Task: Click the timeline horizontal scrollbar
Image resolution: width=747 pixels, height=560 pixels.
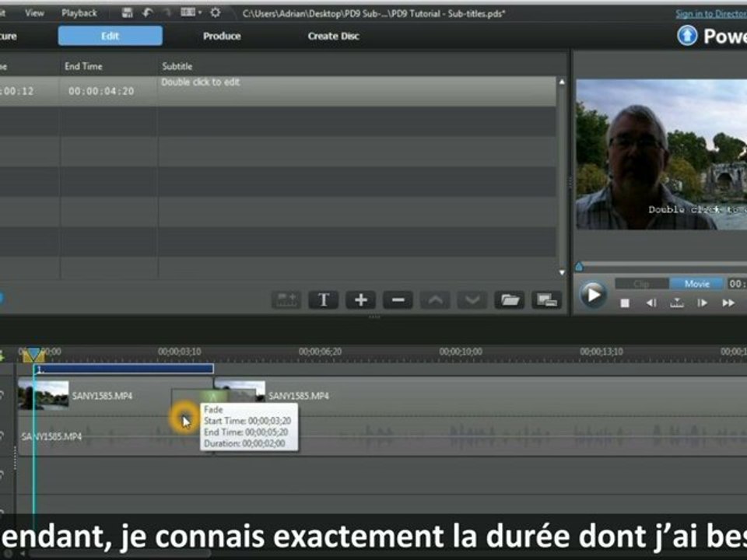Action: click(120, 554)
